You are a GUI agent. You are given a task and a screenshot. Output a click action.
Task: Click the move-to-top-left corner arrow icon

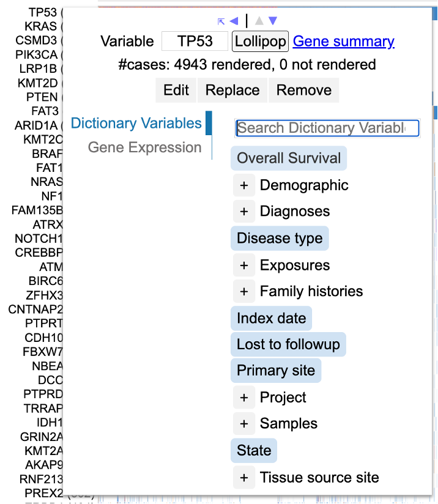pos(221,21)
